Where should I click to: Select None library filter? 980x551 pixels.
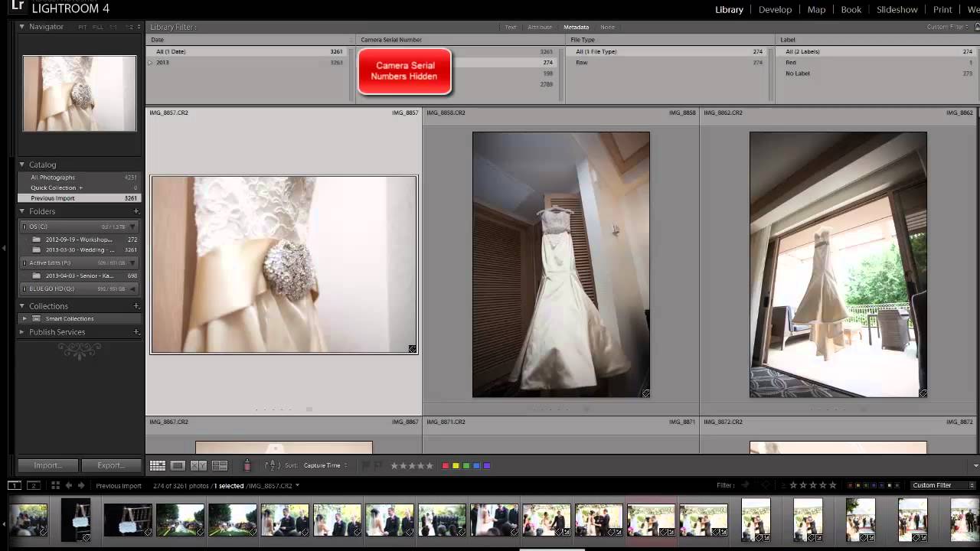[607, 28]
